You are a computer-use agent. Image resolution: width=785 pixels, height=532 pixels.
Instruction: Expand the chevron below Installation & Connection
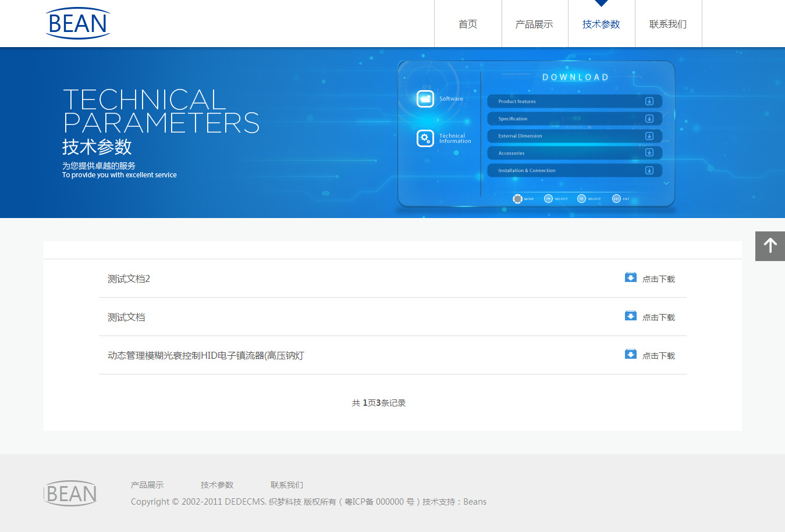(x=666, y=183)
